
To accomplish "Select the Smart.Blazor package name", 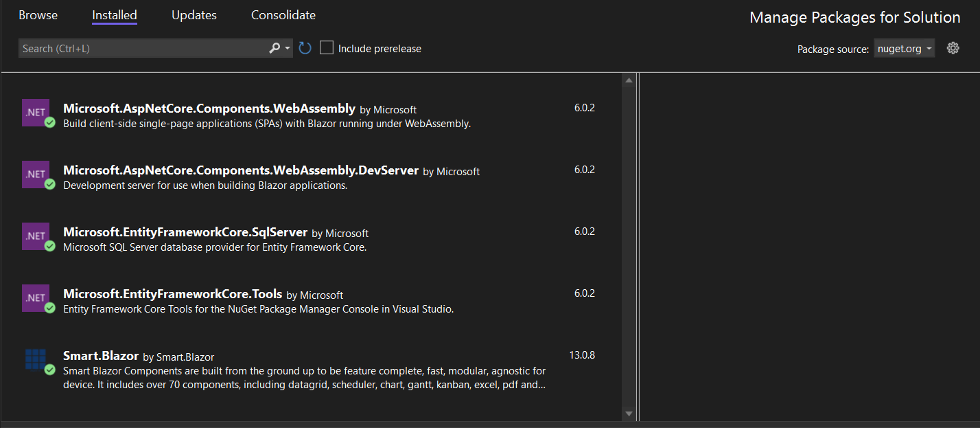I will pos(101,356).
